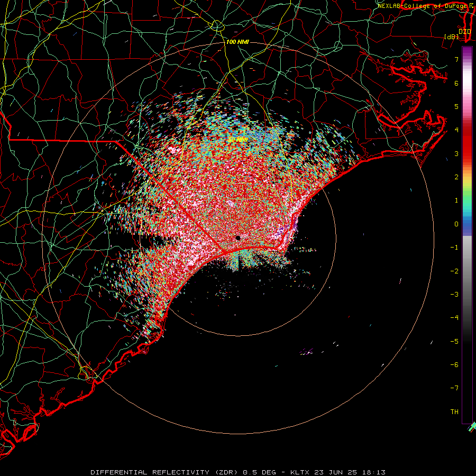
Task: Click the "4" tick label on color scale
Action: point(456,130)
